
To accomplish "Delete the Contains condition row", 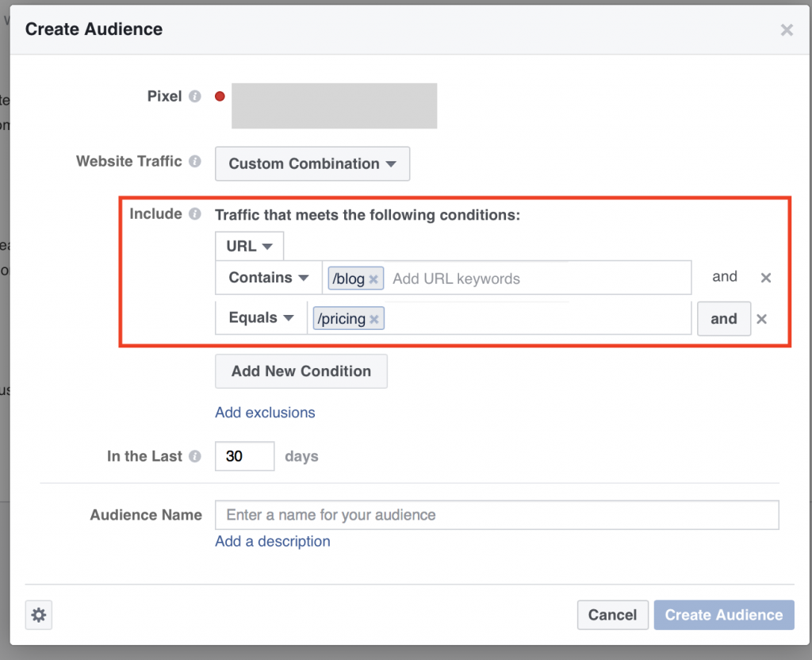I will 765,278.
